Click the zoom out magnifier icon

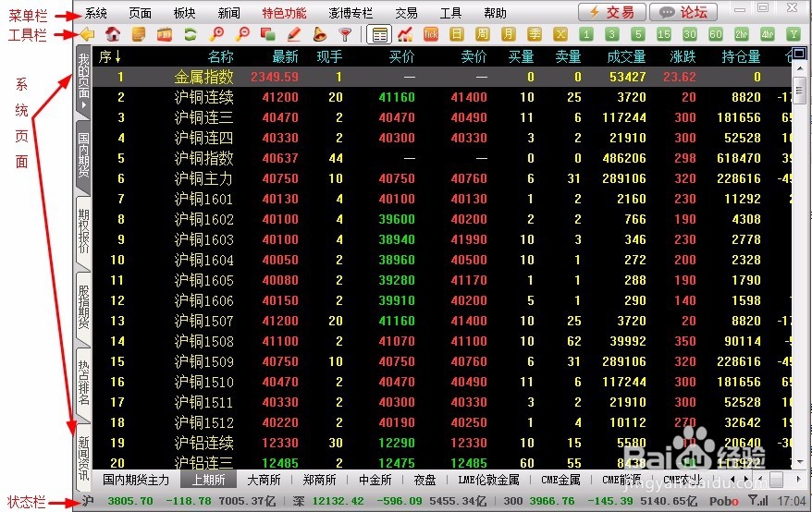pos(241,35)
